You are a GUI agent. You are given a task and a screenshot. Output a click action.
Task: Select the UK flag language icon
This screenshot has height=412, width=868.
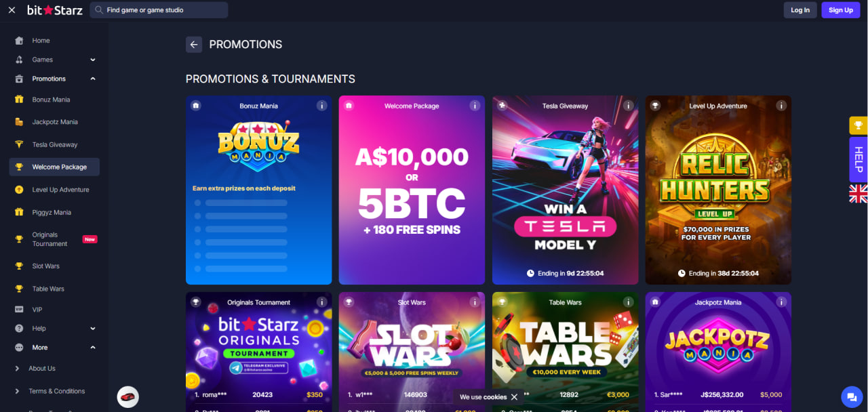[x=859, y=194]
